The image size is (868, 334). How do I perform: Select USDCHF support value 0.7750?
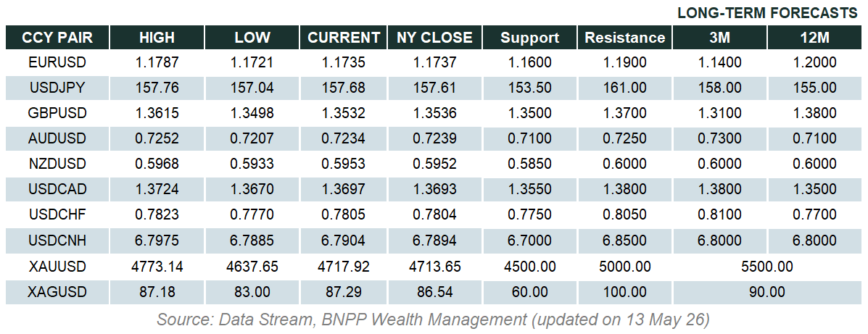(x=530, y=216)
